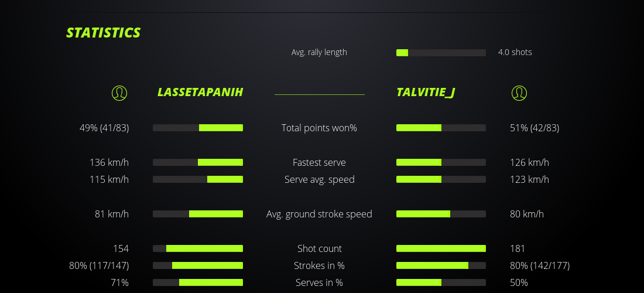644x293 pixels.
Task: Click TALVITIE_J's Strokes in % bar
Action: coord(441,265)
